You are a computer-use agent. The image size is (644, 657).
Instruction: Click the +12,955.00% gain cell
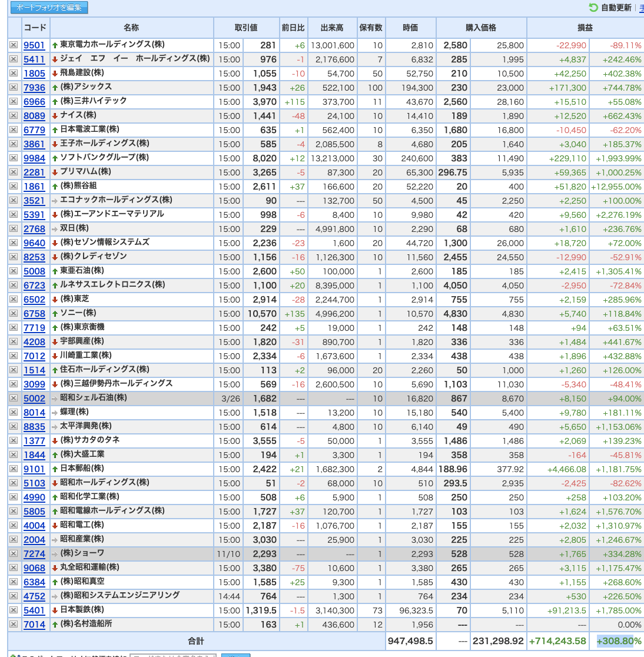616,187
